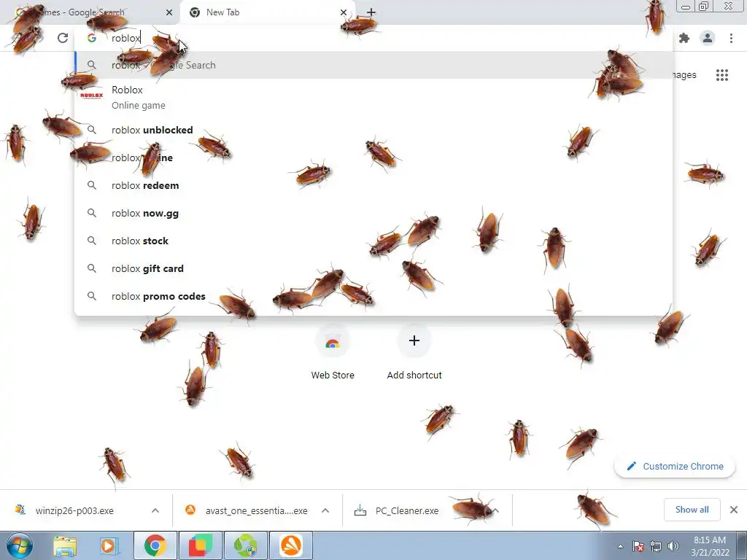Screen dimensions: 747x560
Task: Close the New Tab tab
Action: click(x=343, y=12)
